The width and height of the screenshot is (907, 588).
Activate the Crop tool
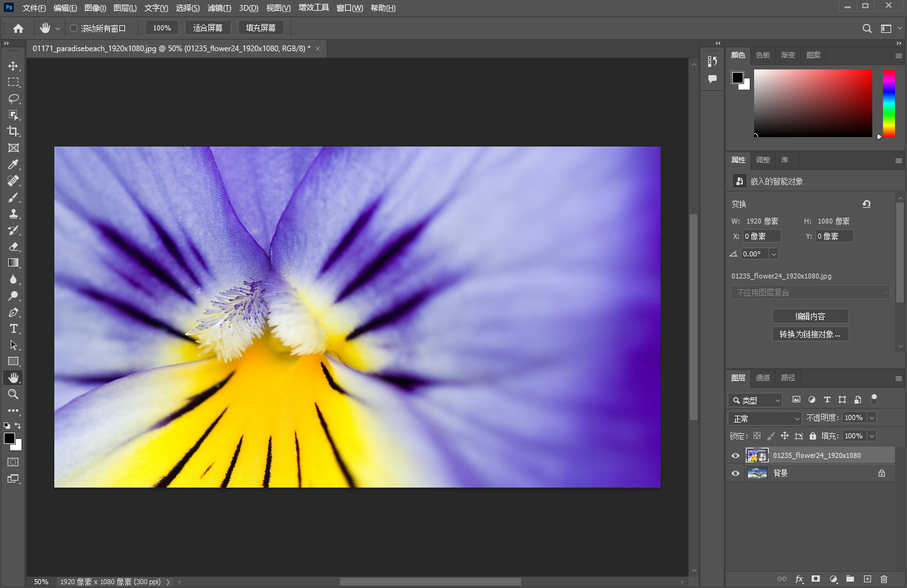[13, 131]
